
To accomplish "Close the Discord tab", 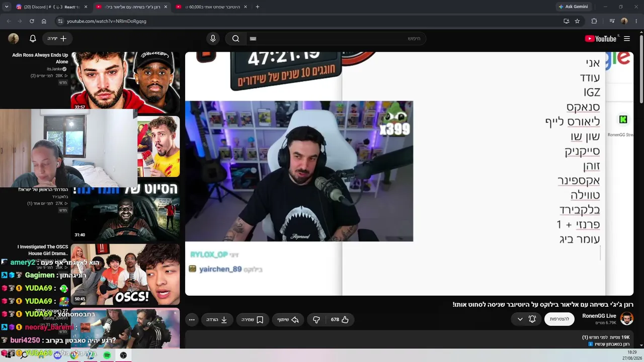I will pyautogui.click(x=86, y=7).
